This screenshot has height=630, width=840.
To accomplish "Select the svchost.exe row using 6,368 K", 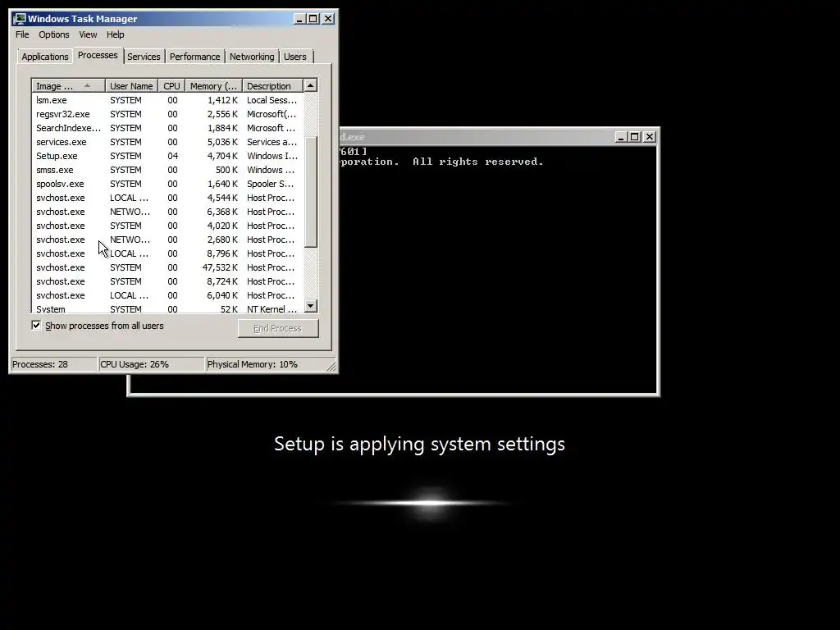I will tap(167, 212).
